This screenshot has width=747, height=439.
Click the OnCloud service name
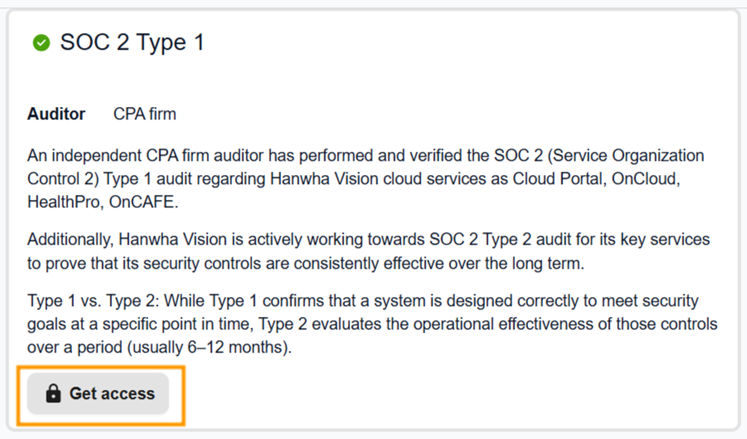pyautogui.click(x=644, y=179)
